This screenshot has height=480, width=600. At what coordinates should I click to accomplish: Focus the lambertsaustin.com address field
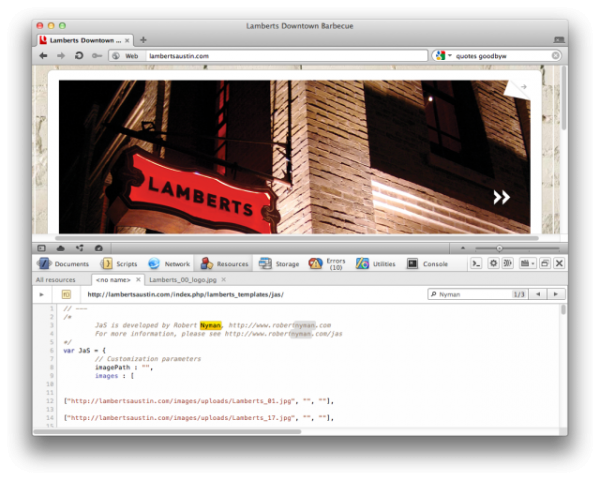(286, 56)
